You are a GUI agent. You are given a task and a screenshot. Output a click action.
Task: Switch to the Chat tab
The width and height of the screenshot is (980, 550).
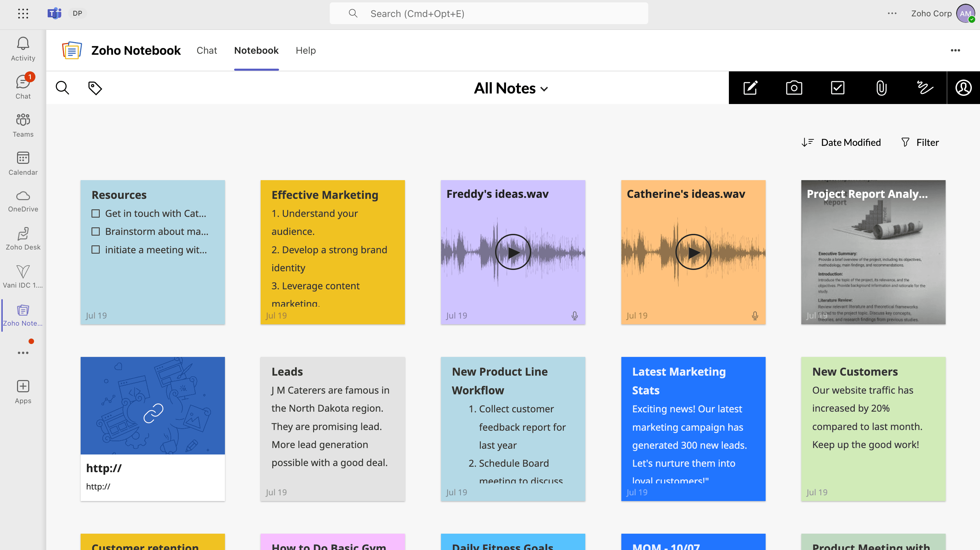pyautogui.click(x=207, y=51)
